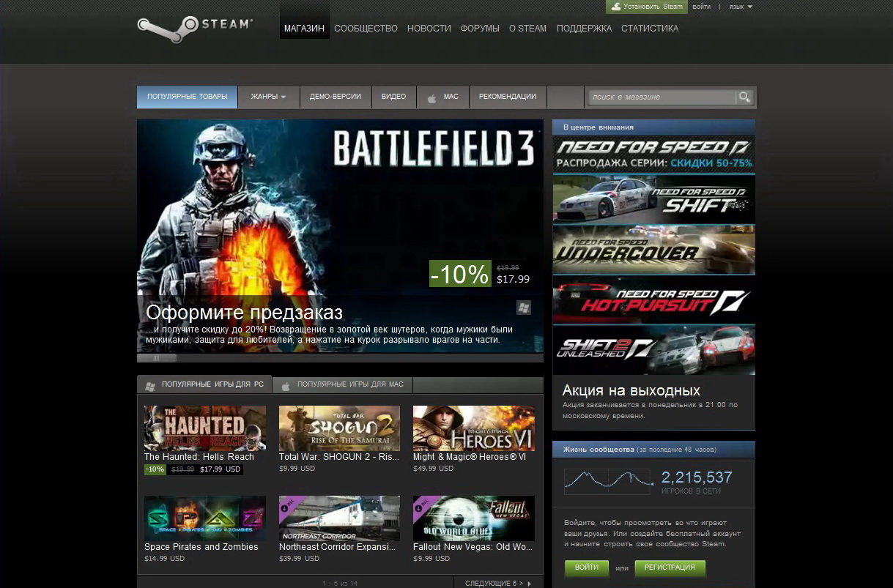This screenshot has height=588, width=893.
Task: Click -10% discount badge on banner
Action: pos(460,274)
